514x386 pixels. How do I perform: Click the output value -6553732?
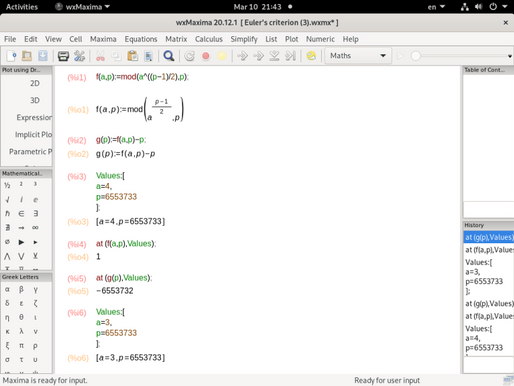(115, 291)
